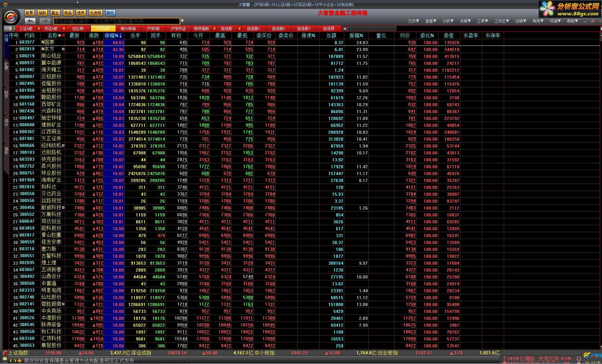This screenshot has width=602, height=364.
Task: Click the left arrow of tab scrollbar
Action: click(x=345, y=29)
